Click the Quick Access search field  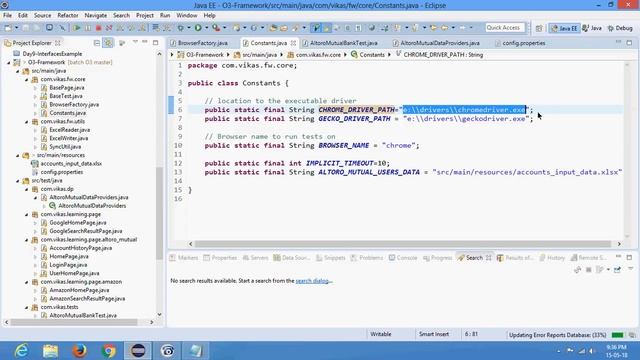(x=504, y=28)
